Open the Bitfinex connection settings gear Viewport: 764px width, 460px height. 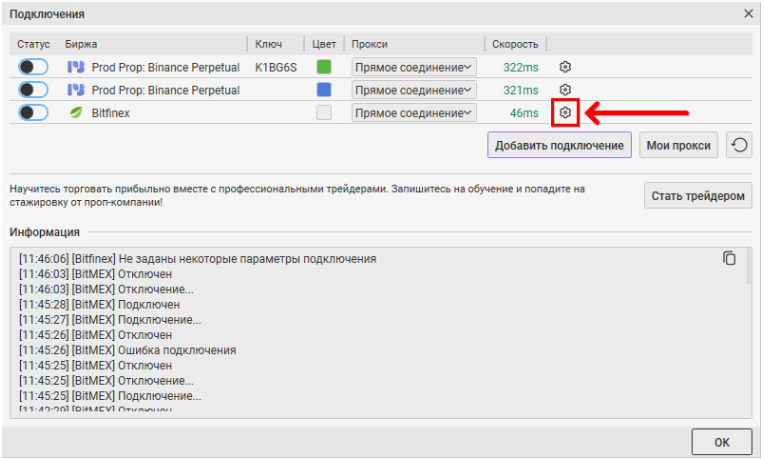(565, 113)
